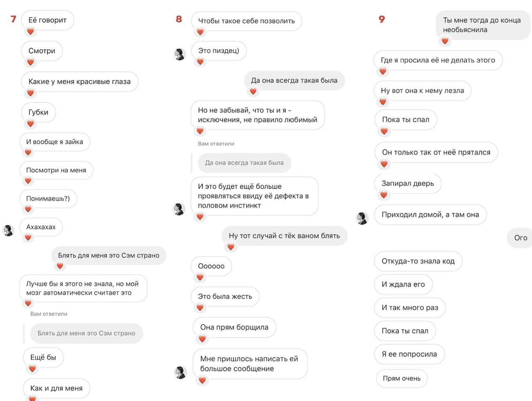
Task: Click the "Я ее попросила" message bubble
Action: (409, 354)
